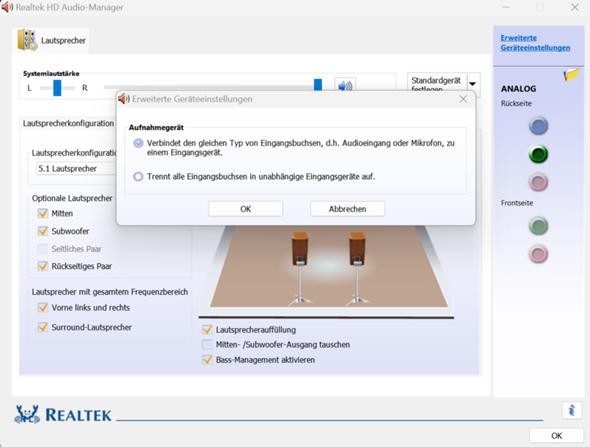Select the 'Verbindet den gleichen Typ' radio option
Image resolution: width=590 pixels, height=447 pixels.
point(138,143)
